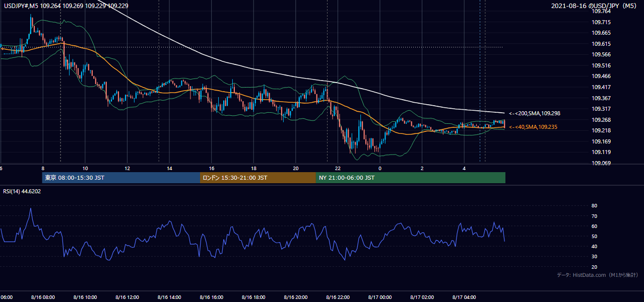Click price axis value 109.566

tap(601, 54)
